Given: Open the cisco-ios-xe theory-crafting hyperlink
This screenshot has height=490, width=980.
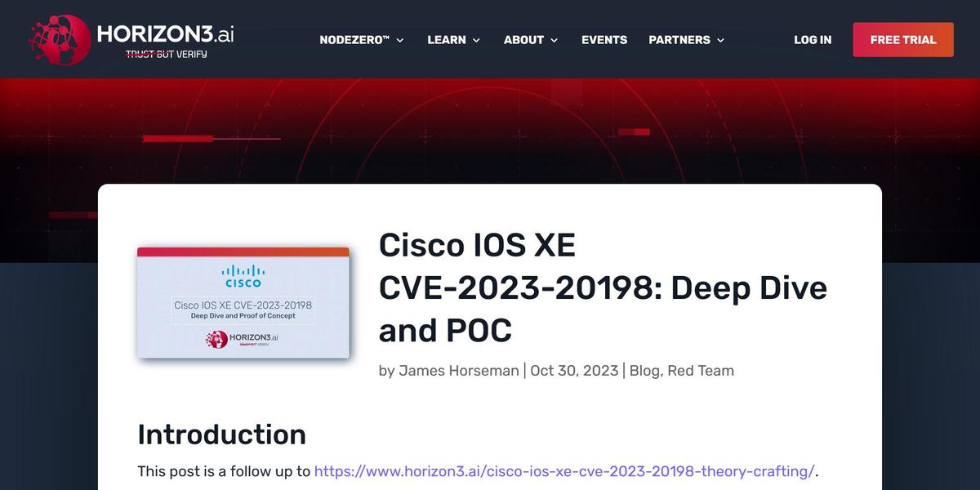Looking at the screenshot, I should click(x=563, y=471).
